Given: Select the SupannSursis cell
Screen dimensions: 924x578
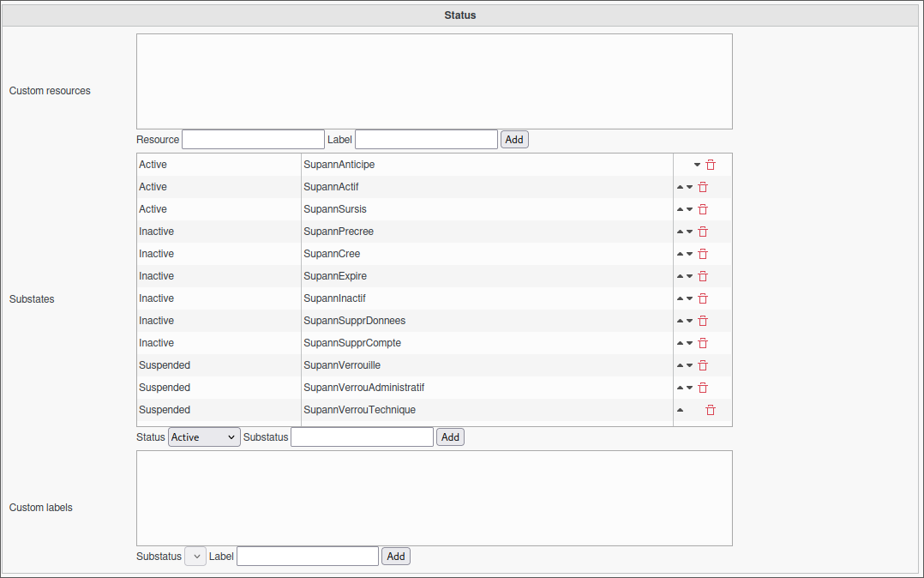Looking at the screenshot, I should click(x=487, y=209).
